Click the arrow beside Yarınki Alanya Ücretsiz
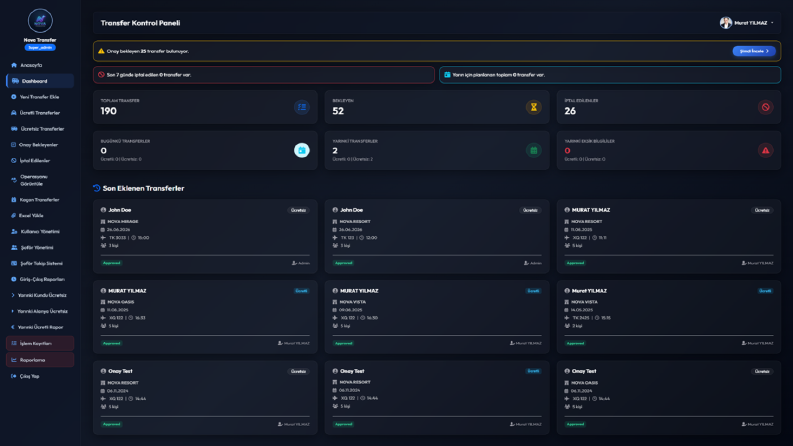The height and width of the screenshot is (446, 793). pos(13,311)
